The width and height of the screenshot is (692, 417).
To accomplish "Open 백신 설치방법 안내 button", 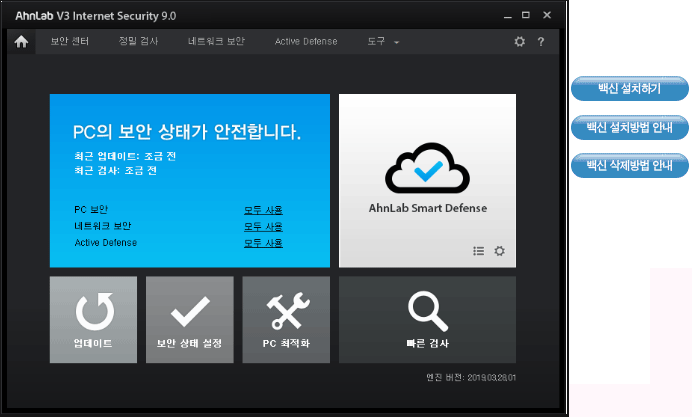I will pyautogui.click(x=630, y=128).
